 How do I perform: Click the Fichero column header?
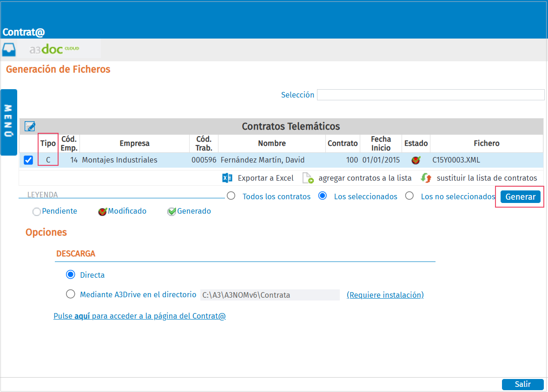[x=487, y=143]
